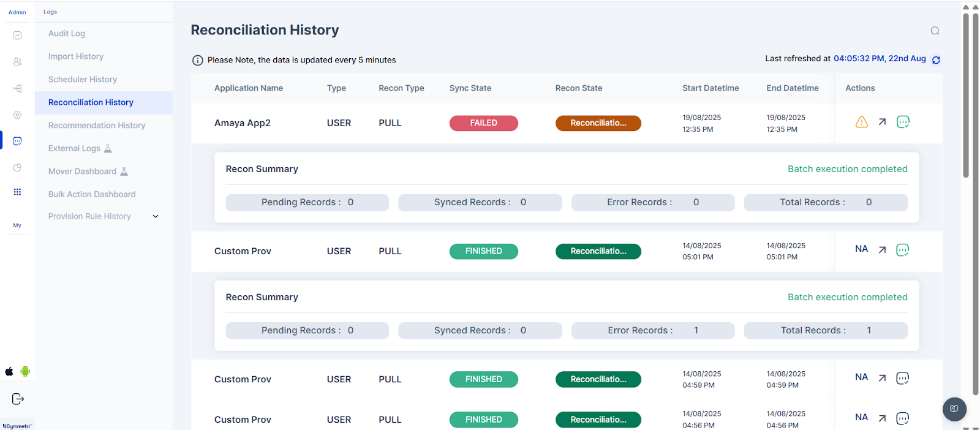
Task: Click the End Datetime column header
Action: (x=793, y=88)
